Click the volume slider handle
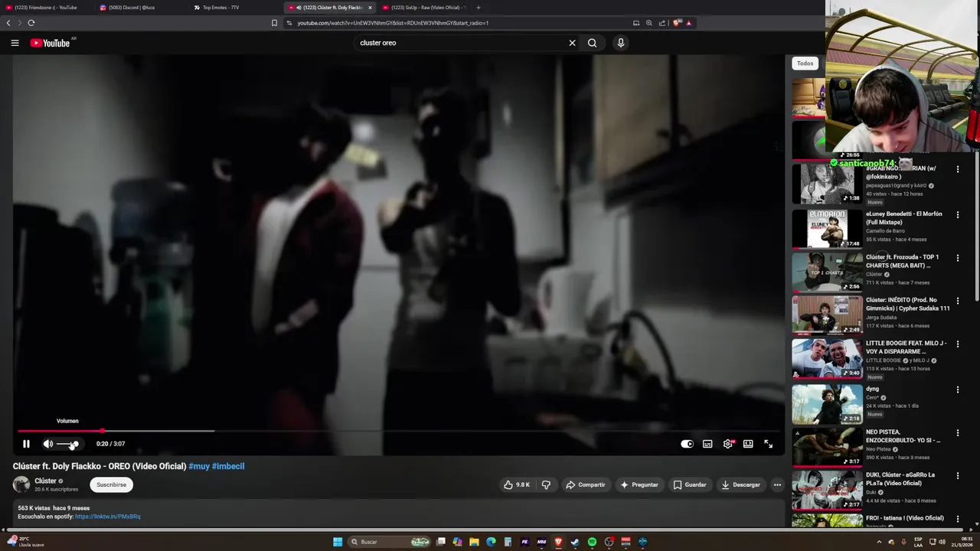The height and width of the screenshot is (551, 980). tap(75, 444)
